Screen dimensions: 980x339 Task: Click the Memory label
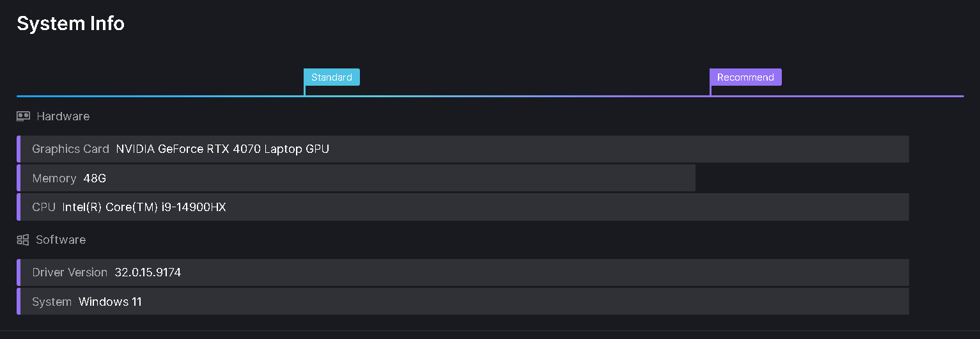click(54, 178)
